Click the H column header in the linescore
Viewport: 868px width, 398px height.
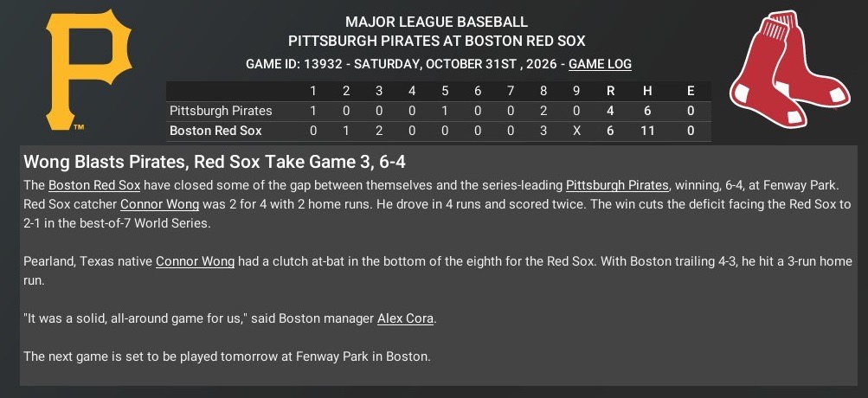[647, 92]
